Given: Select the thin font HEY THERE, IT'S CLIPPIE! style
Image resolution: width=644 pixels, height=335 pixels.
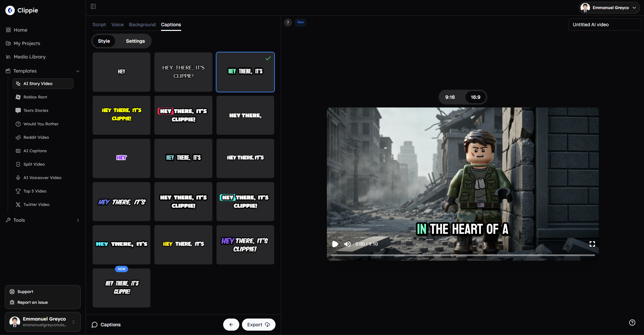Looking at the screenshot, I should [x=183, y=72].
